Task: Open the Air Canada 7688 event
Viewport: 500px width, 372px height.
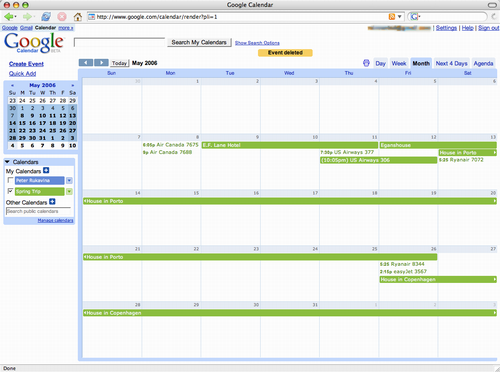Action: pyautogui.click(x=167, y=152)
